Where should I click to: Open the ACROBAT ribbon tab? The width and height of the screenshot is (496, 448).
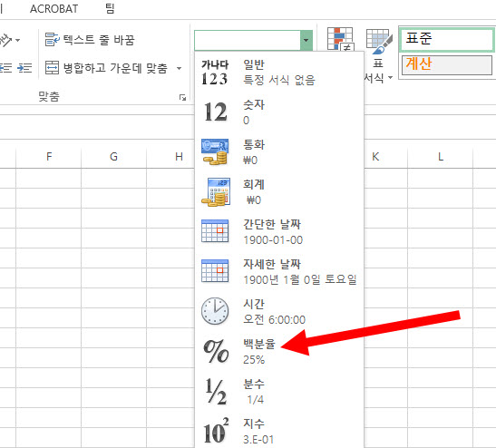coord(53,9)
